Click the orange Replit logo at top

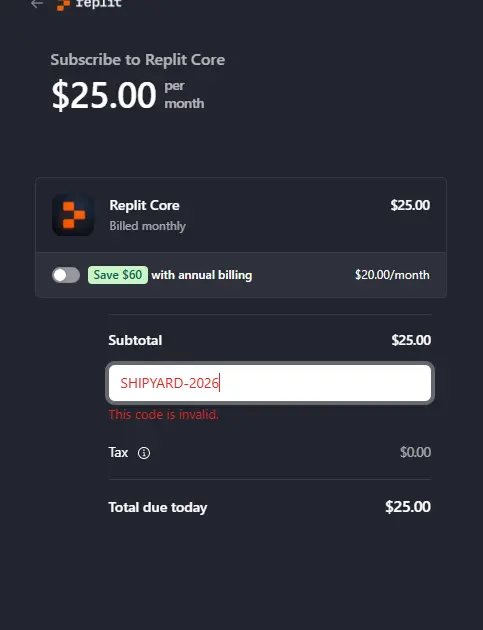tap(63, 5)
